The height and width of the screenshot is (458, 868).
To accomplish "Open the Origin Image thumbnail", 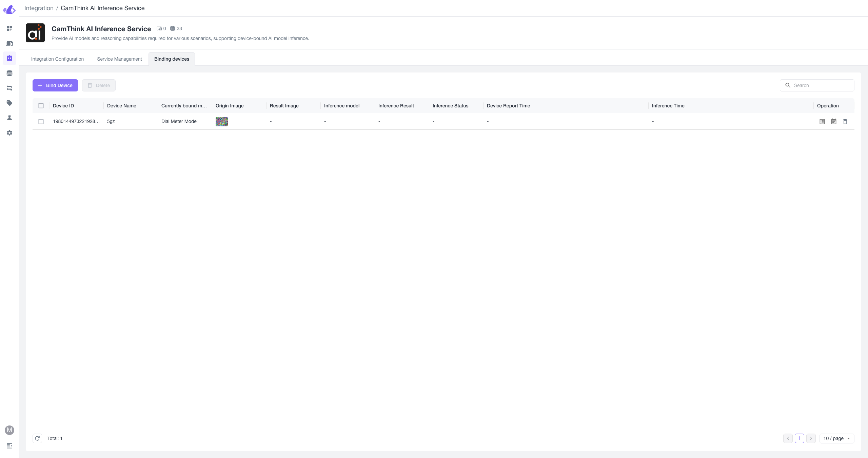I will (222, 122).
